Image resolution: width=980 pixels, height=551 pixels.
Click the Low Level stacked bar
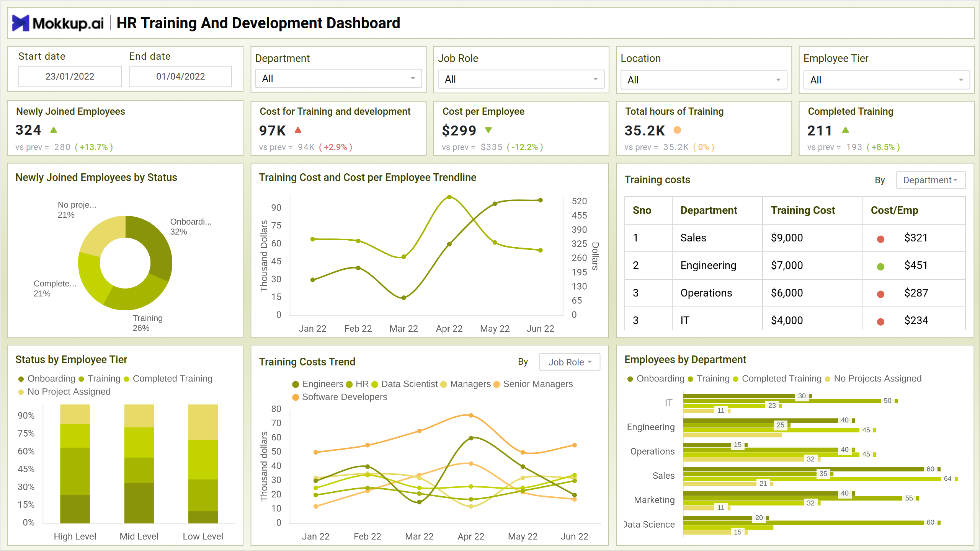click(203, 464)
